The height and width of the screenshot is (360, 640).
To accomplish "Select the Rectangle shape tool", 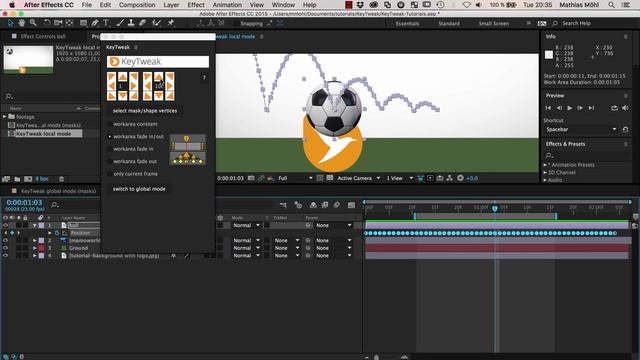I will [x=83, y=23].
